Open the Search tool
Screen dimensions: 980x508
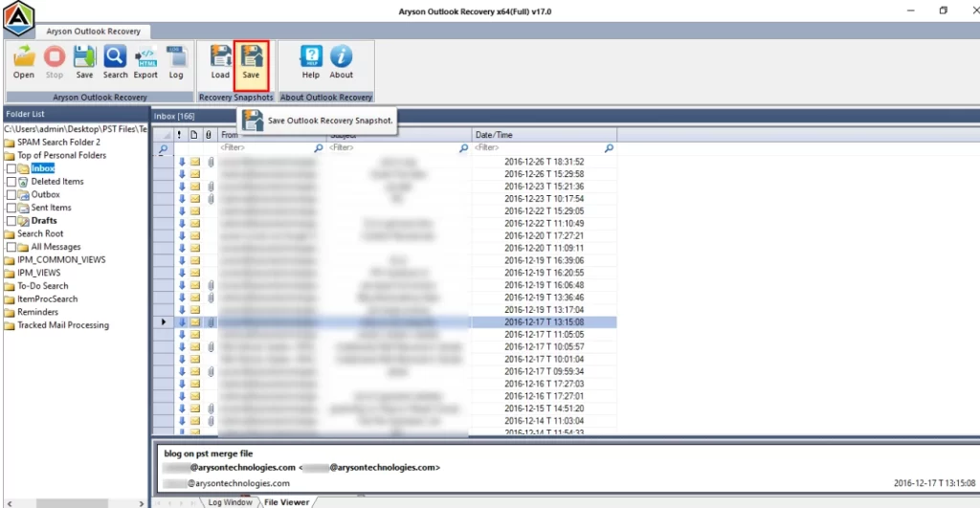click(x=115, y=62)
